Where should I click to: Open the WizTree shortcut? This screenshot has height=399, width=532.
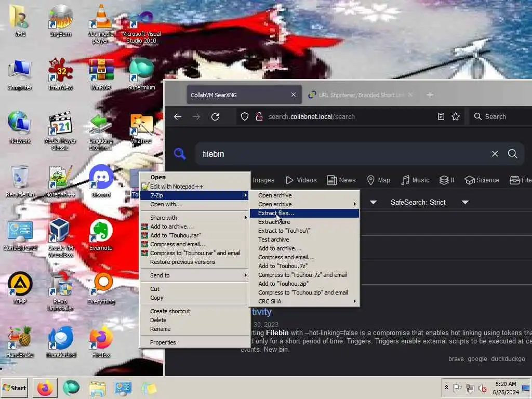click(x=141, y=128)
